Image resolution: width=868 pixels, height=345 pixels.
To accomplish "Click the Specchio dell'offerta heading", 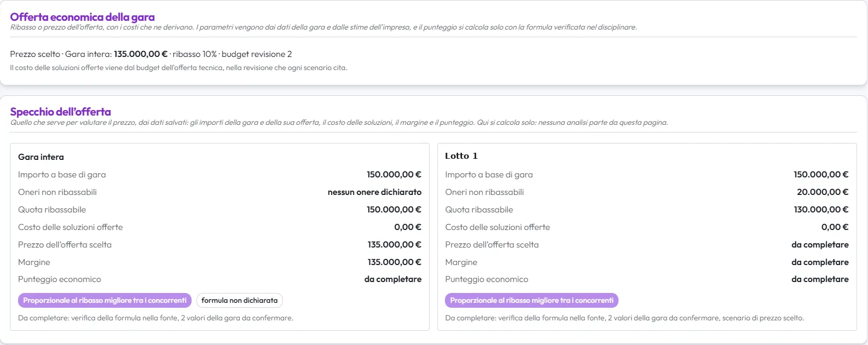I will tap(60, 112).
